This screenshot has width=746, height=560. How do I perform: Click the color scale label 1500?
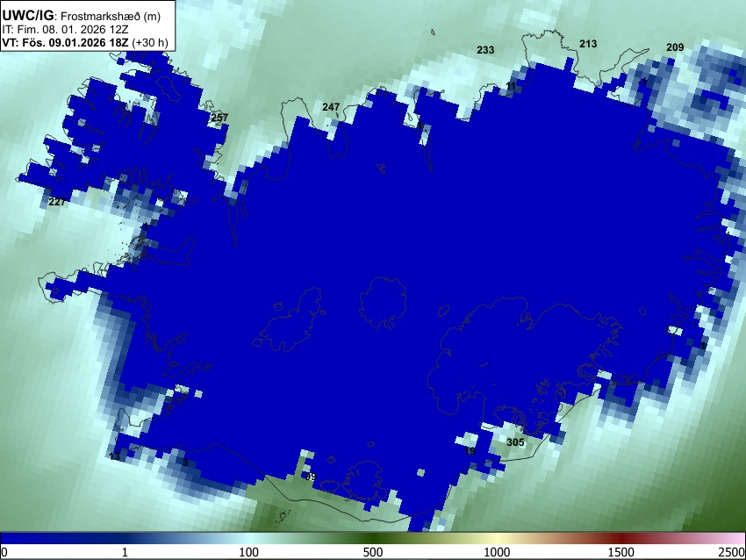tap(621, 552)
